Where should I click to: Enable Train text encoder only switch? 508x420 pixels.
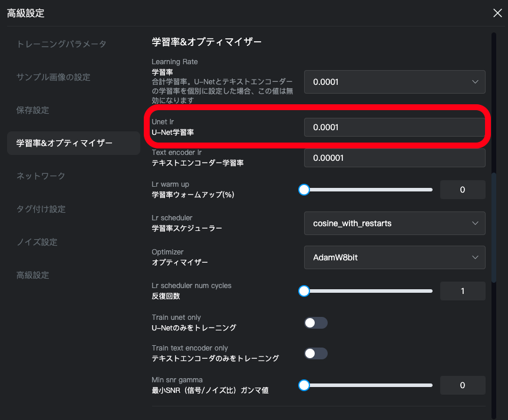pyautogui.click(x=316, y=353)
